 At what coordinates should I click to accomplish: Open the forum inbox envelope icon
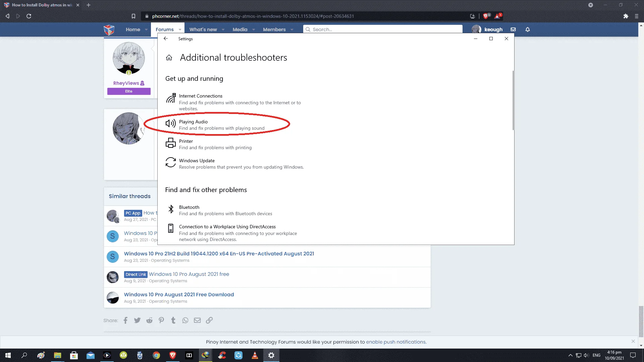coord(513,29)
